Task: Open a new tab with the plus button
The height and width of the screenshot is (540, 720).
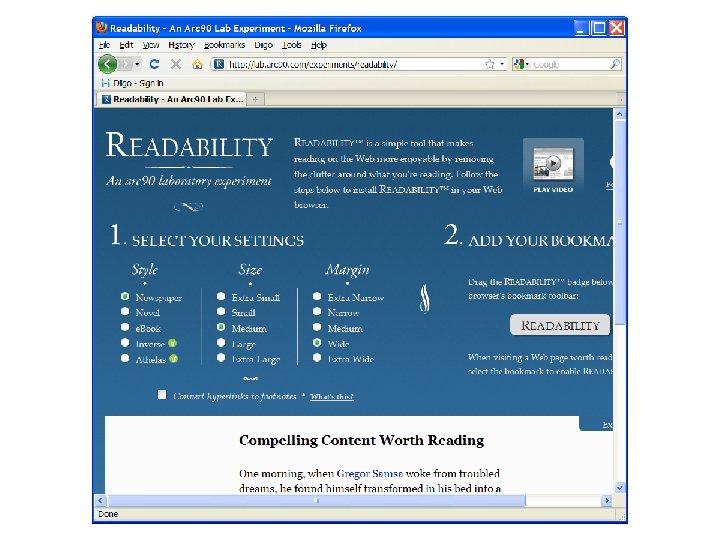Action: coord(255,99)
